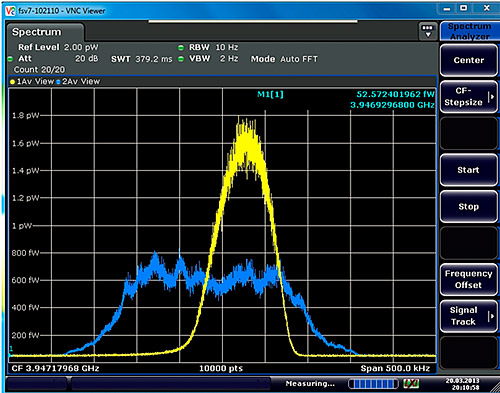Click the Count 20/20 text
Viewport: 500px width, 393px height.
click(x=39, y=70)
